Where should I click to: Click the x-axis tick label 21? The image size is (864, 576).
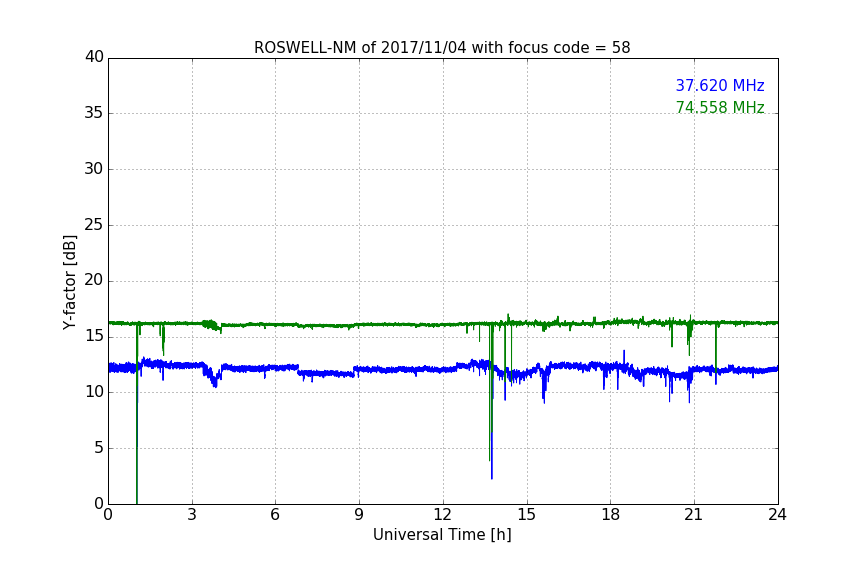pyautogui.click(x=694, y=515)
